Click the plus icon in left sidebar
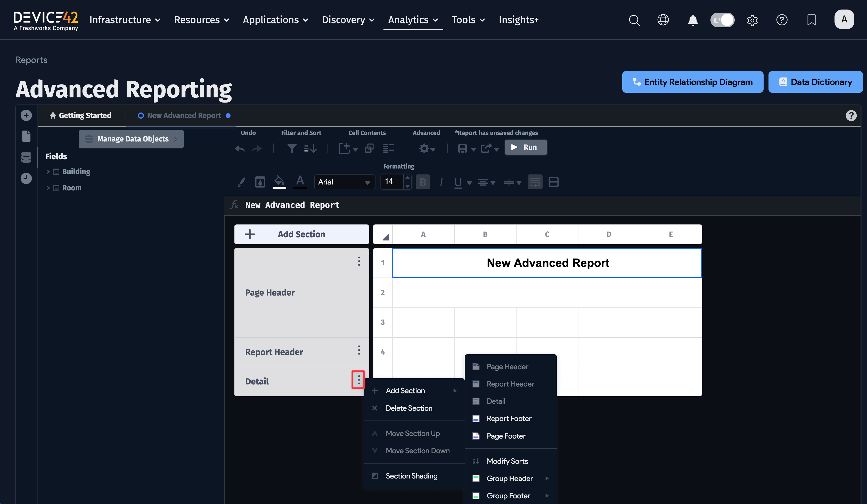This screenshot has height=504, width=867. (x=26, y=115)
